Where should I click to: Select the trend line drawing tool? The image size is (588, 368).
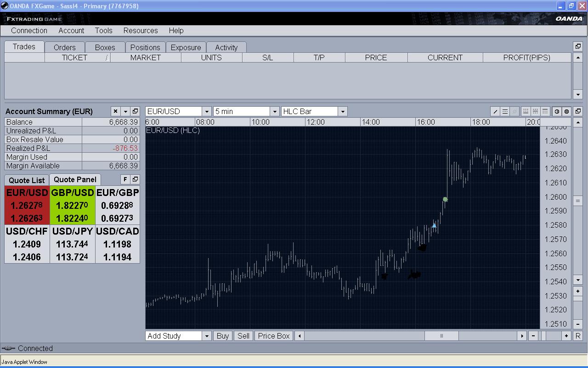(x=495, y=111)
